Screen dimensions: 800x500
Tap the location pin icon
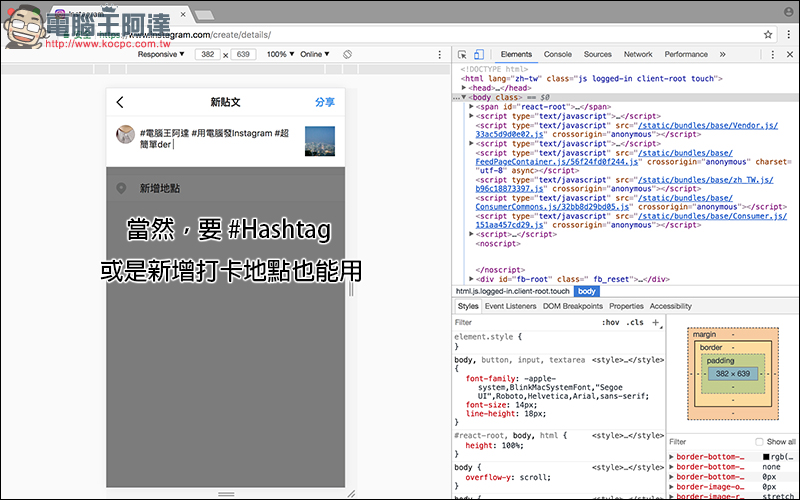pyautogui.click(x=121, y=188)
